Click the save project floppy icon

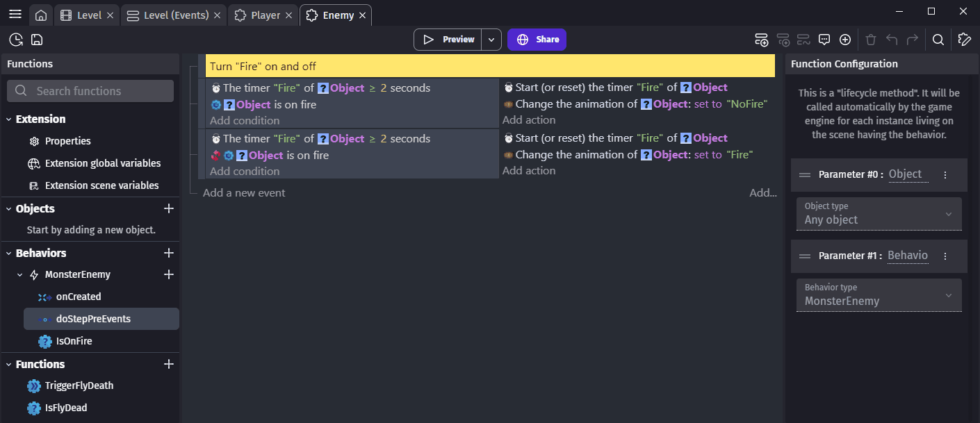(37, 40)
